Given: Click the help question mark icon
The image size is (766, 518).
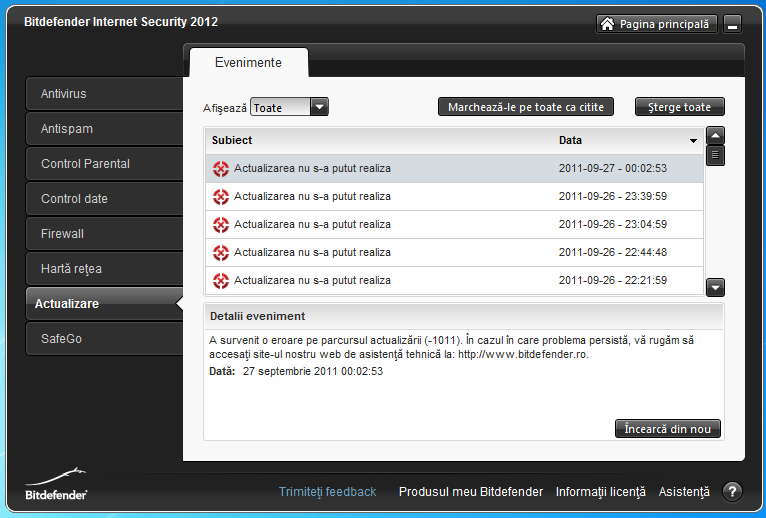Looking at the screenshot, I should pyautogui.click(x=732, y=491).
